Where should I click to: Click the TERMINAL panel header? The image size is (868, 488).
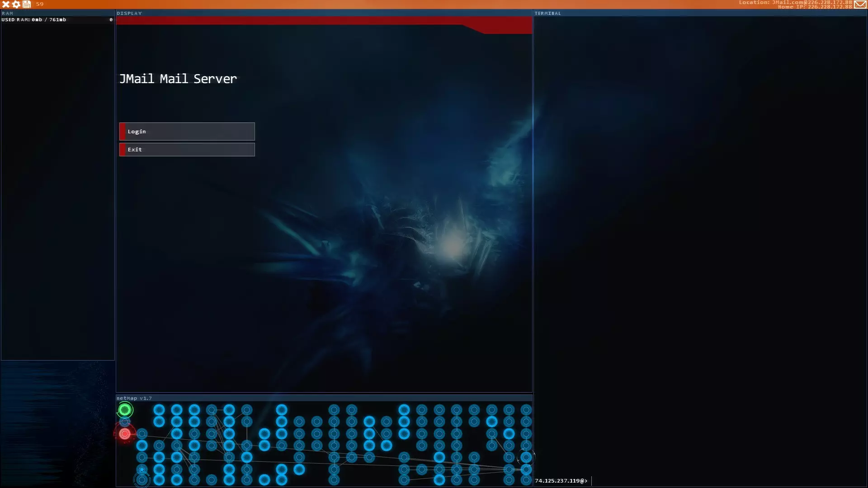[547, 13]
